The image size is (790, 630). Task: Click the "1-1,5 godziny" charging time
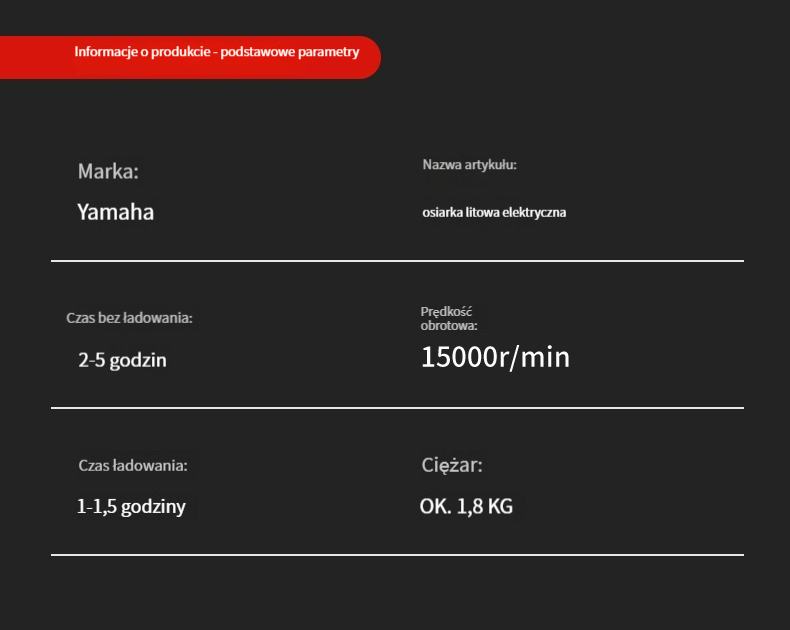click(131, 507)
